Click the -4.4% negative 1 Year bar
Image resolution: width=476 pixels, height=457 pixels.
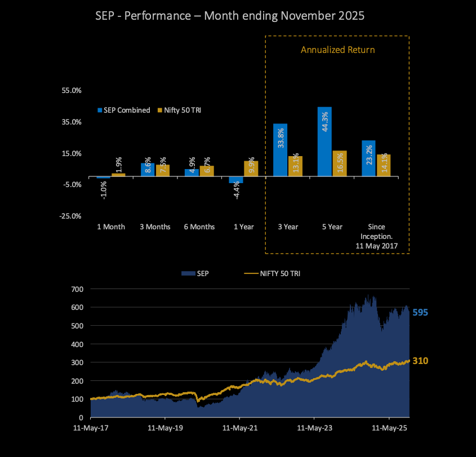click(236, 180)
